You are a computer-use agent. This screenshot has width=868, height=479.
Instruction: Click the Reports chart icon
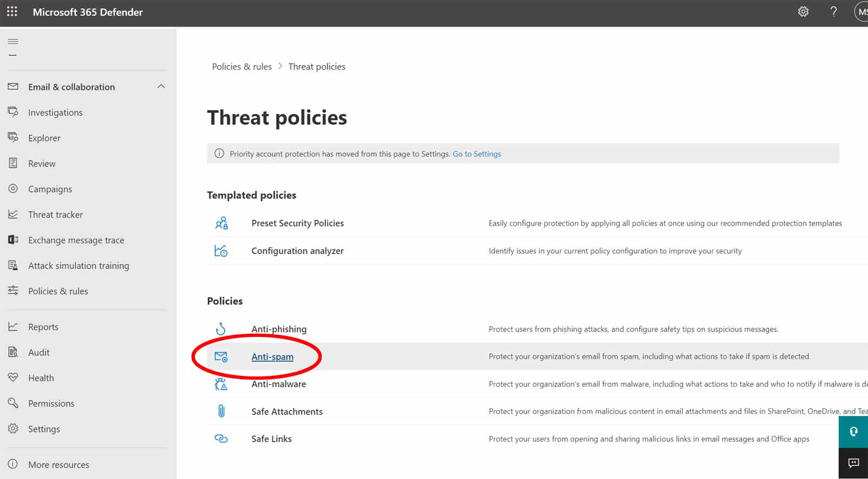pyautogui.click(x=13, y=326)
